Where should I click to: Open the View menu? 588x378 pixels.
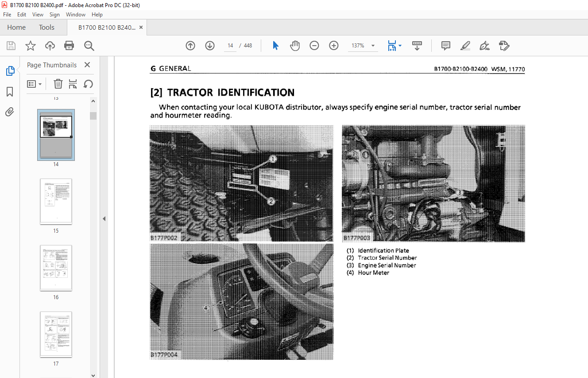tap(38, 15)
